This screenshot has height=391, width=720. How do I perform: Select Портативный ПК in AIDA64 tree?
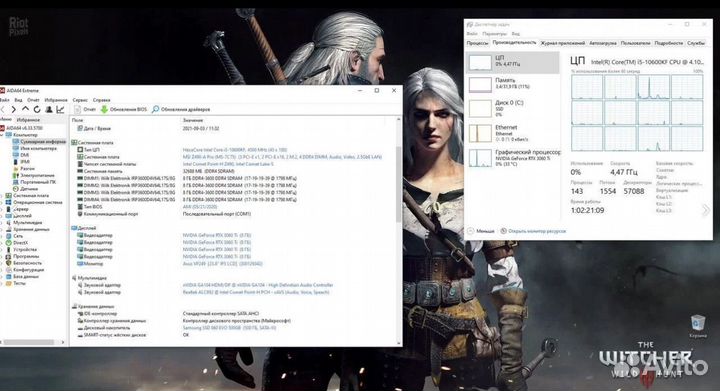35,182
